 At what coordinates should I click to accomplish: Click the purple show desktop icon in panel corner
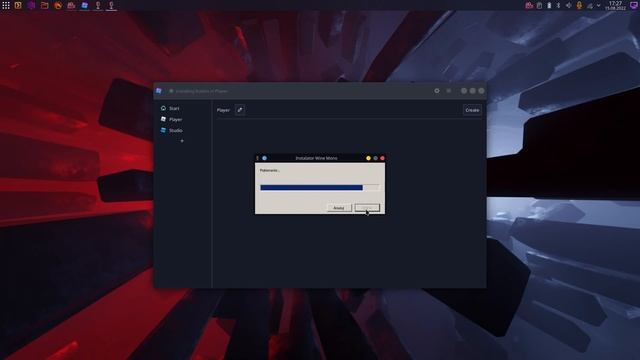click(634, 5)
